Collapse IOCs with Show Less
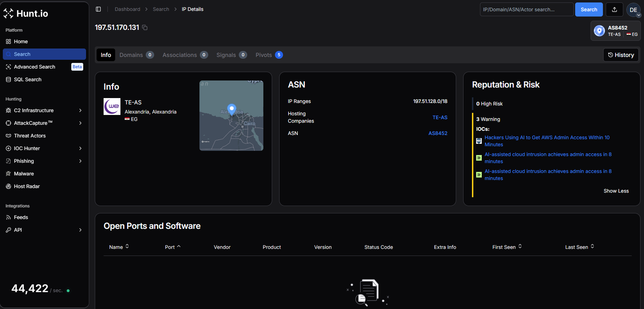This screenshot has width=644, height=309. [x=616, y=191]
